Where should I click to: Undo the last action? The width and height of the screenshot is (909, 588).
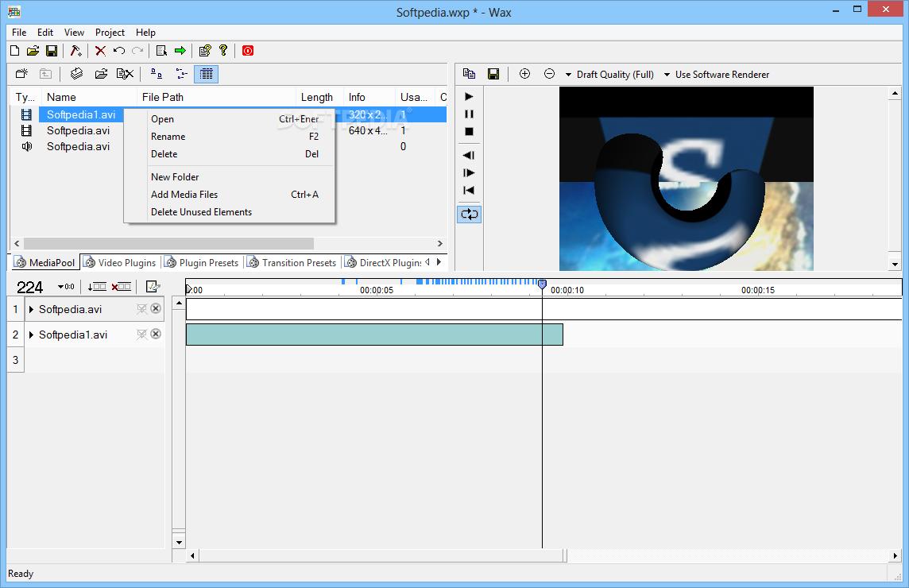click(x=119, y=51)
